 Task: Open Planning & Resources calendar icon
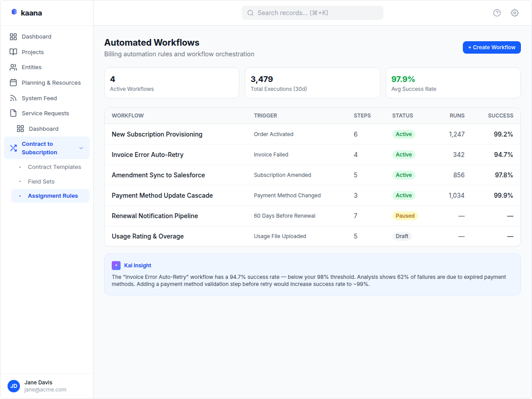(14, 82)
